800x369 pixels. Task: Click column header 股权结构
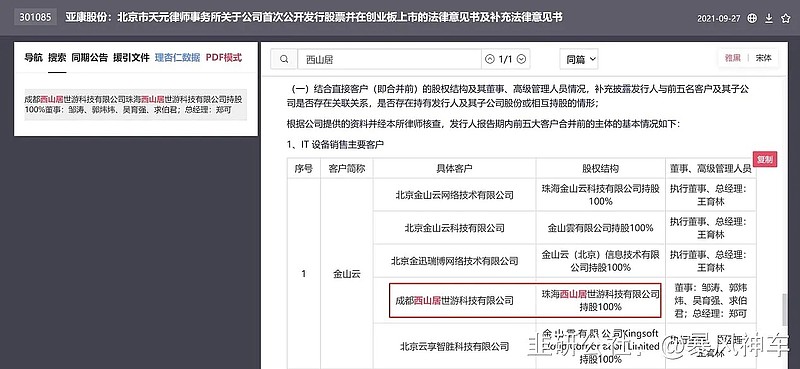click(601, 168)
